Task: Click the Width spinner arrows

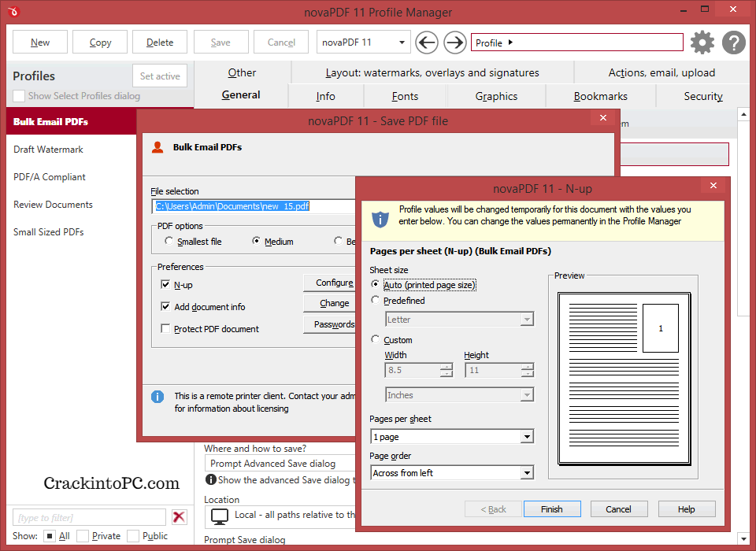Action: click(447, 370)
